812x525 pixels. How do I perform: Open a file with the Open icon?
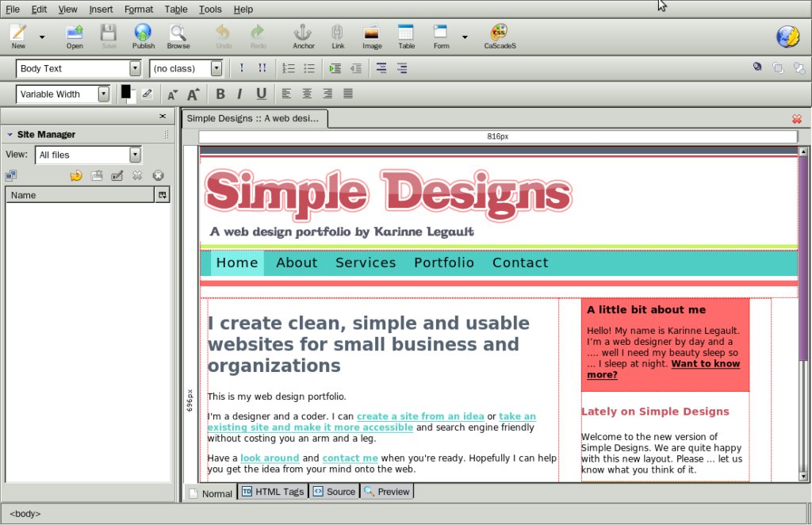click(75, 36)
